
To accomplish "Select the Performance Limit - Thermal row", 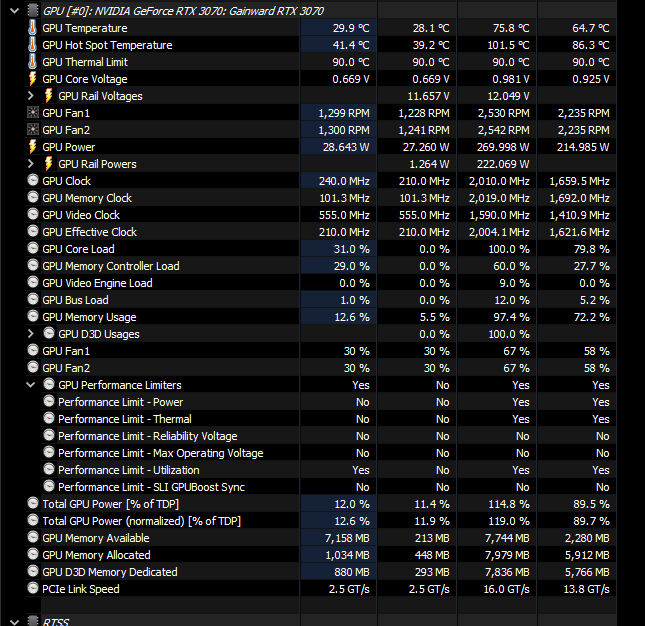I will [x=320, y=419].
